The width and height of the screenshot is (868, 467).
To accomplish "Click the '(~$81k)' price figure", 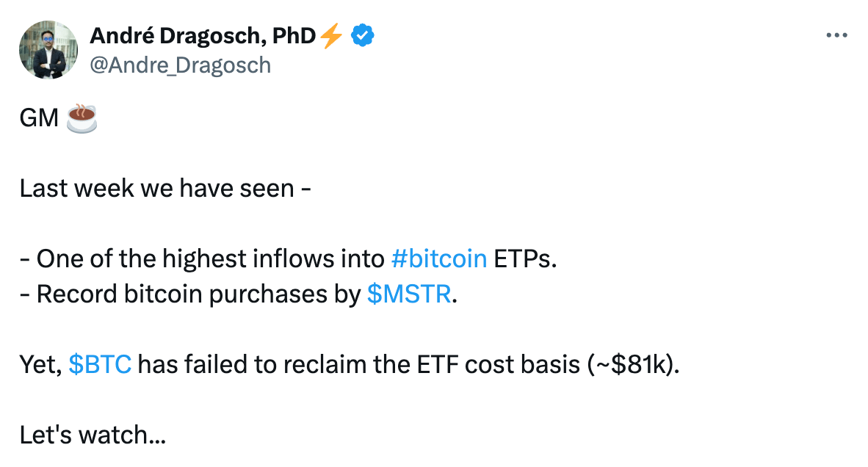I will [x=632, y=364].
